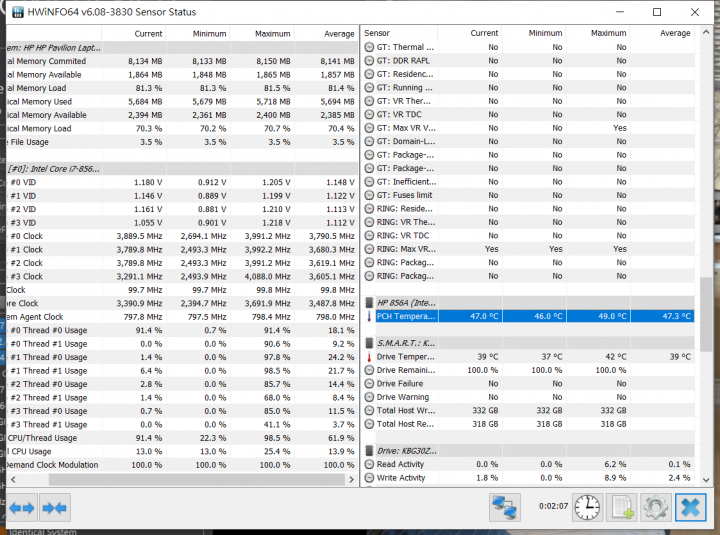Select the #0 Clock row
720x535 pixels.
pos(182,236)
